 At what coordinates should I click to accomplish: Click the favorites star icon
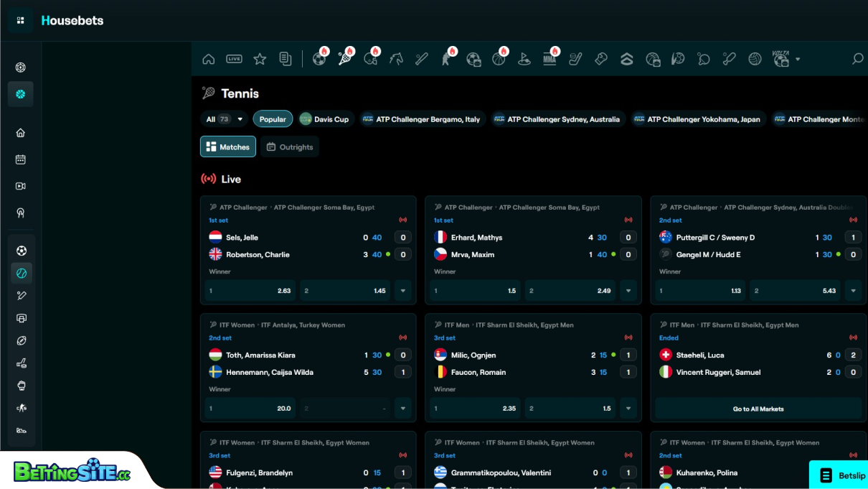tap(259, 59)
